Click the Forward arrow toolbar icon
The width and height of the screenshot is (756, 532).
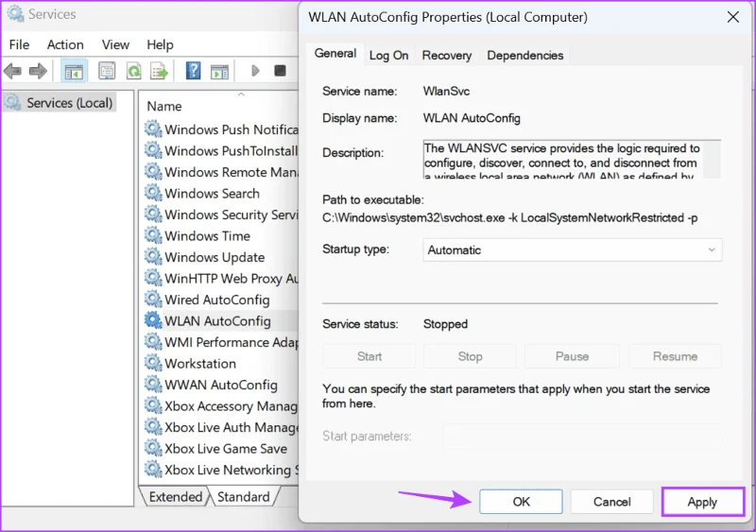coord(38,72)
